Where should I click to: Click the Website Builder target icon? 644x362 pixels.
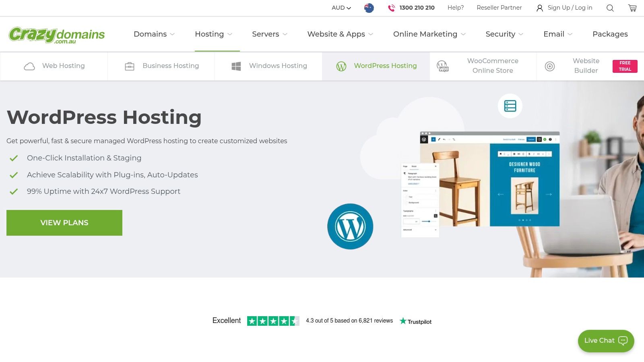coord(550,66)
